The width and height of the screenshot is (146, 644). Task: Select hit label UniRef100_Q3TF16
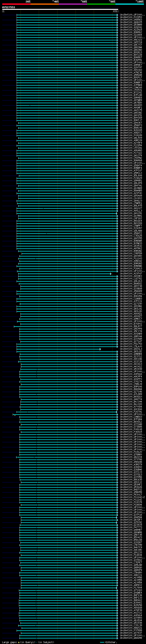click(x=131, y=515)
